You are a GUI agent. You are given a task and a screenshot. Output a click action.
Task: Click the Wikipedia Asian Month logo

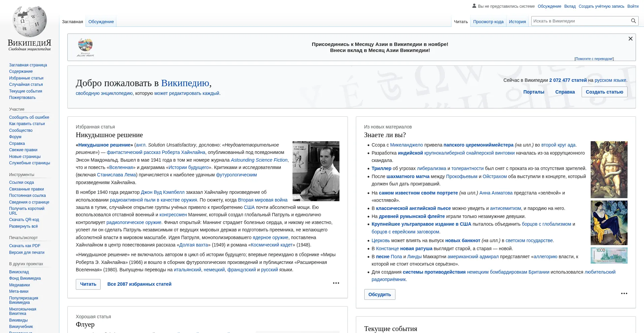[x=86, y=47]
